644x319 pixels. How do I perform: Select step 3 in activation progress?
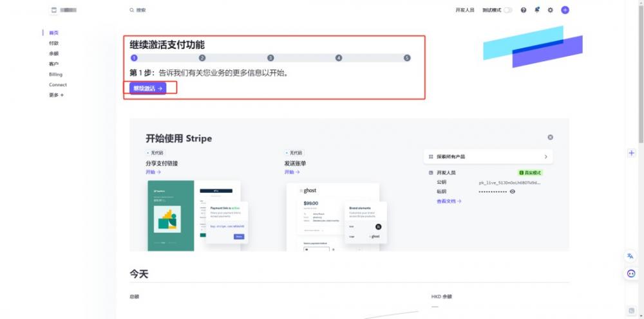point(270,58)
